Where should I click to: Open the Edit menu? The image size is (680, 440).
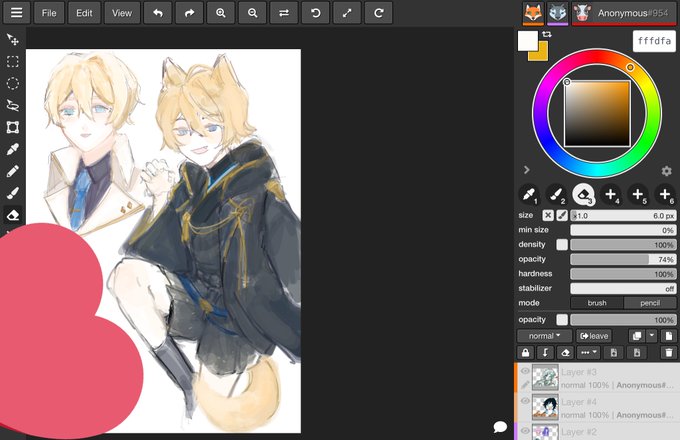(84, 13)
